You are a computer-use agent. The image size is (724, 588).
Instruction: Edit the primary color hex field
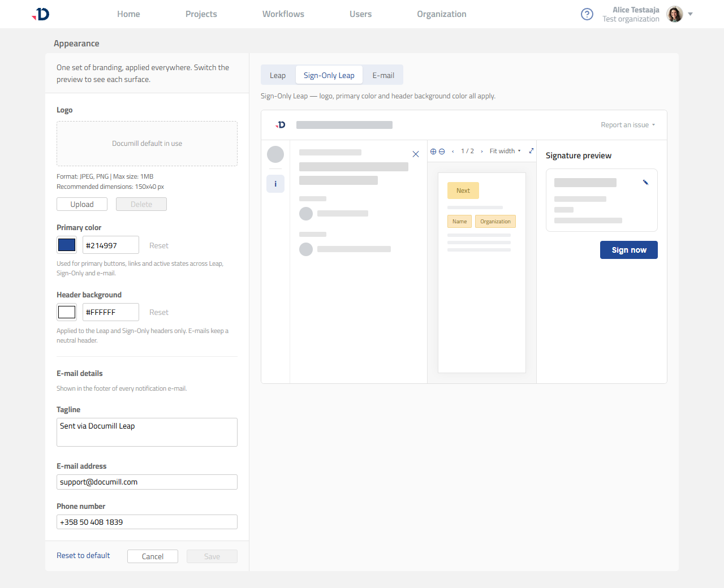pyautogui.click(x=111, y=245)
